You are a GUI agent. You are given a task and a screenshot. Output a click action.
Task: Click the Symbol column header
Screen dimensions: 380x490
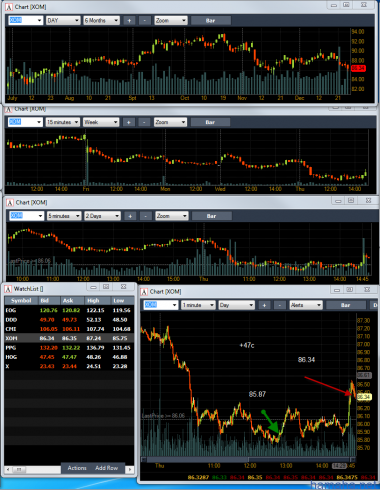21,301
